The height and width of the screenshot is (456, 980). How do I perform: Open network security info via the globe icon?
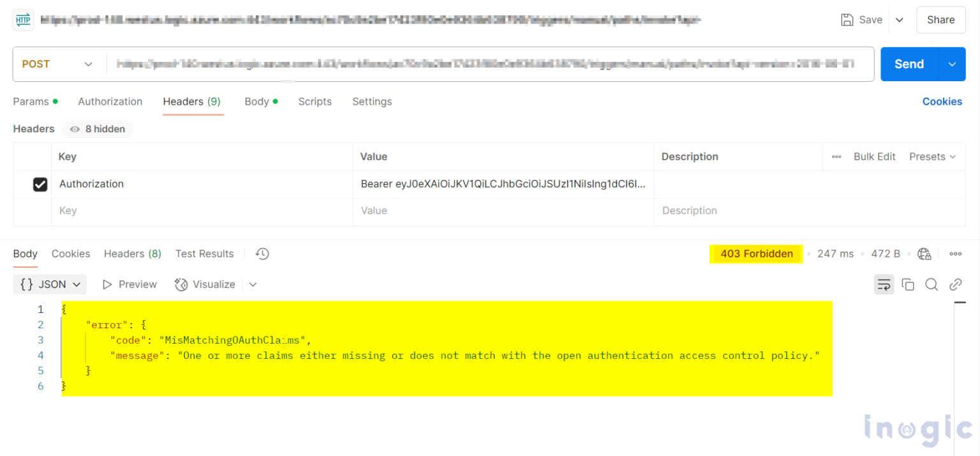pos(924,254)
